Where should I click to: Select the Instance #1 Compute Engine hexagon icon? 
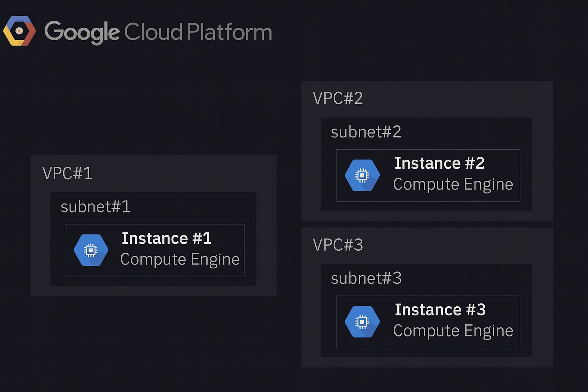click(91, 250)
